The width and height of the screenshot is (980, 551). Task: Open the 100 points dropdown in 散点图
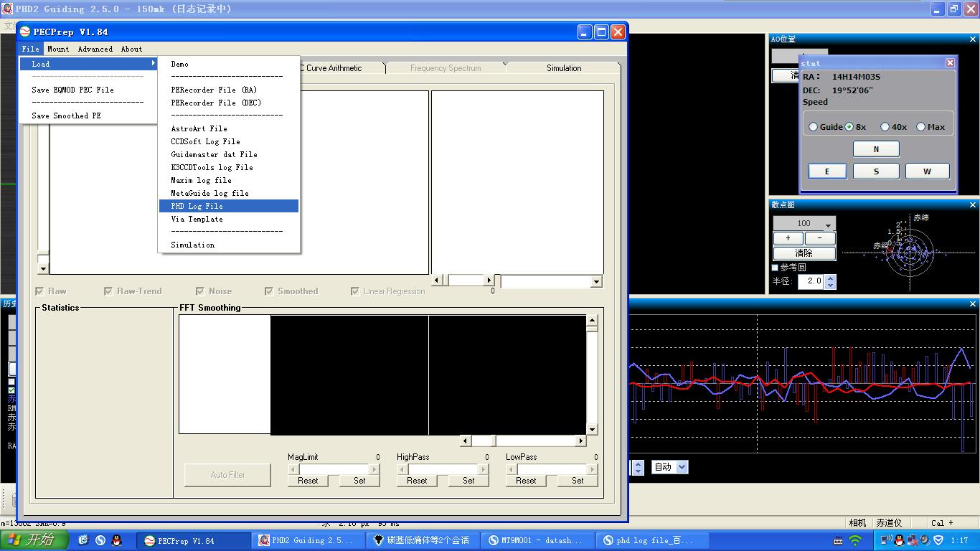pyautogui.click(x=804, y=223)
